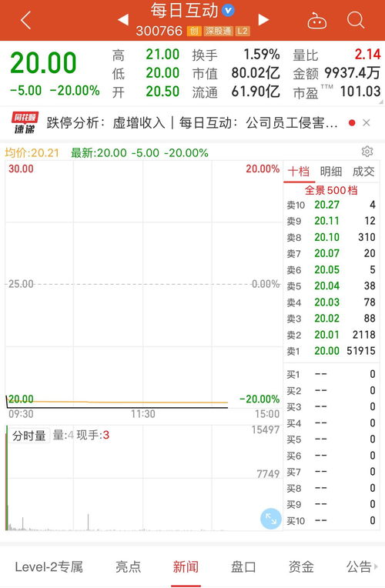Tap the opening volume bar in volume chart
This screenshot has height=588, width=385.
(7, 478)
